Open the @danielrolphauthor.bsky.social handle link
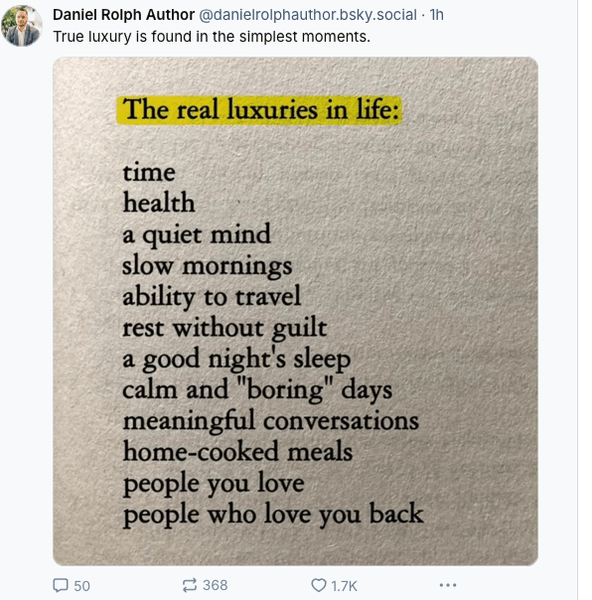Viewport: 592px width, 600px height. pos(308,15)
